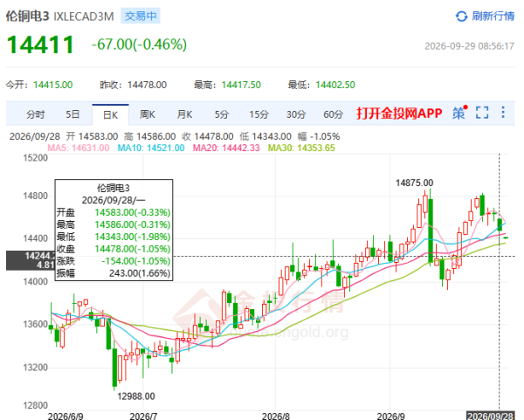Click the 2026/09/28 highlighted date marker
This screenshot has height=420, width=524.
click(490, 416)
